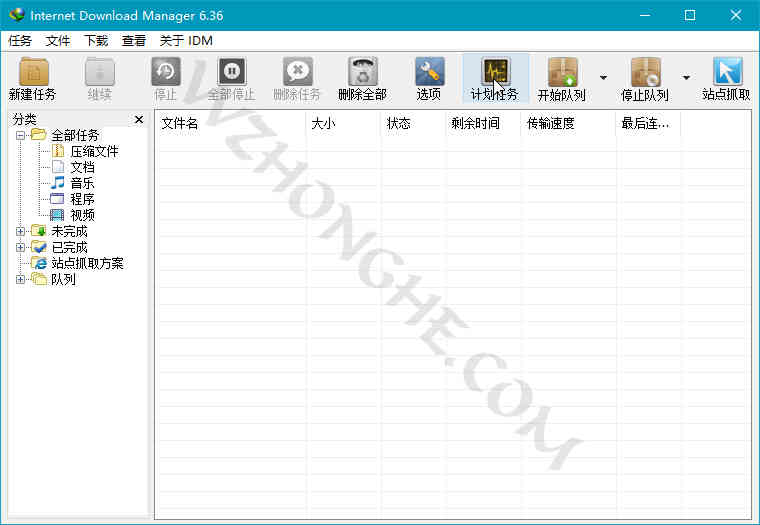Viewport: 760px width, 525px height.
Task: Open the dropdown arrow next to 停止队列
Action: (x=686, y=78)
